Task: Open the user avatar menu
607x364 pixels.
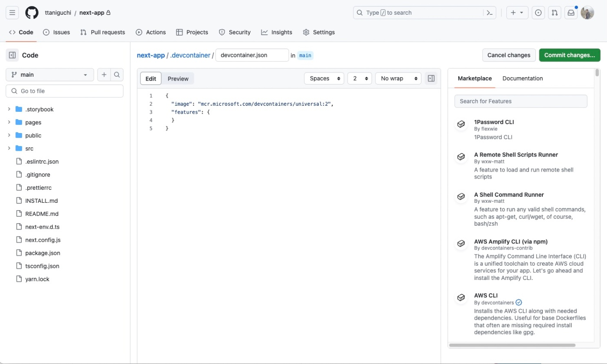Action: [587, 13]
